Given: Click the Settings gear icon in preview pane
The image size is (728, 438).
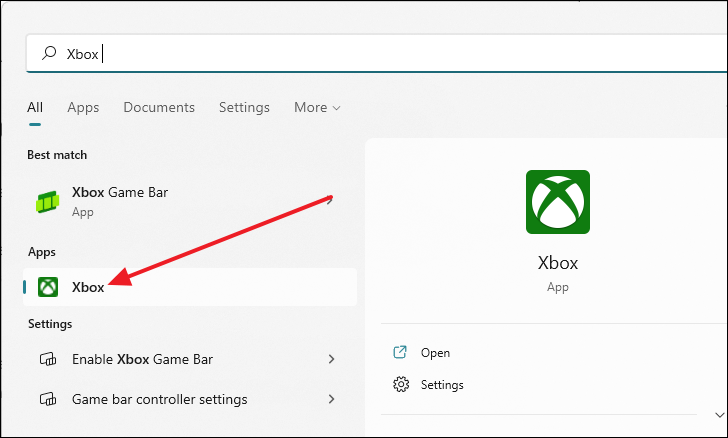Looking at the screenshot, I should point(401,385).
